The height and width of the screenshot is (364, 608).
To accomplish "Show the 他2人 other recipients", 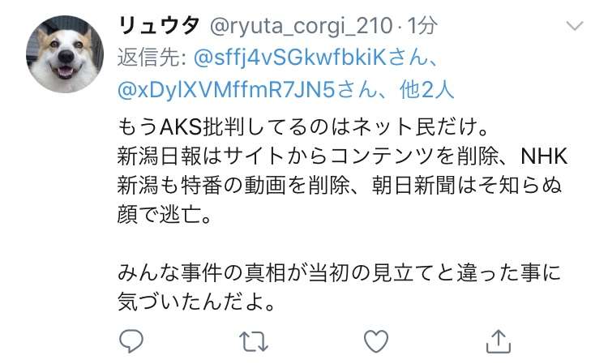I will [426, 90].
